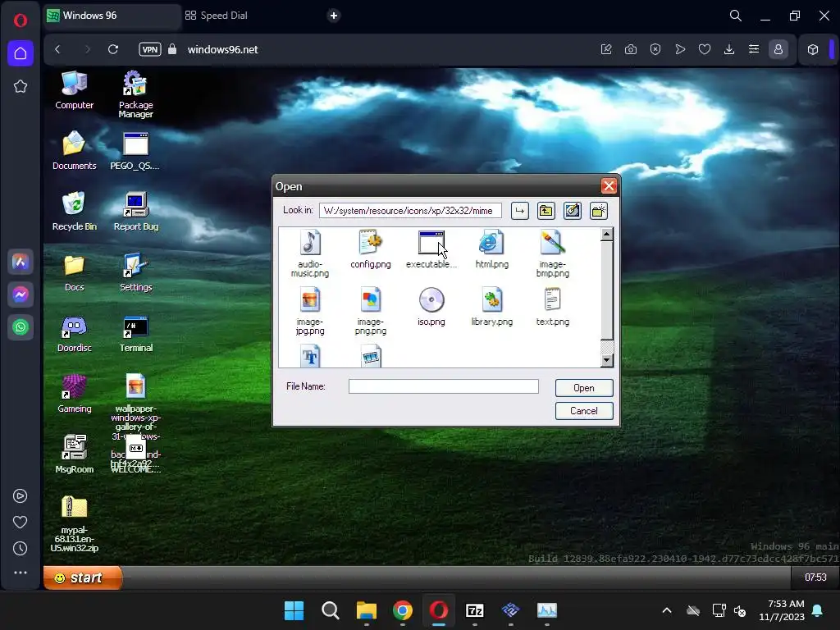Switch to the Windows 96 browser tab

click(112, 16)
